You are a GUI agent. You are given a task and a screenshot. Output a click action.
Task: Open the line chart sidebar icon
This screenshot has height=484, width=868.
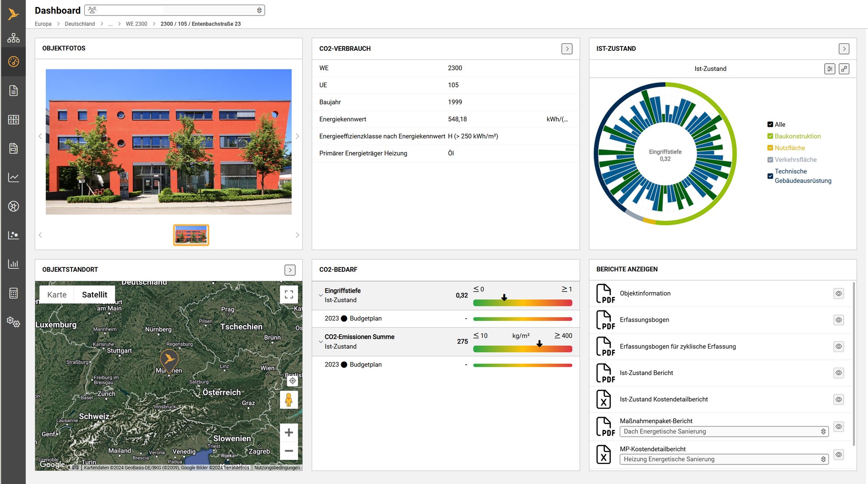click(13, 177)
